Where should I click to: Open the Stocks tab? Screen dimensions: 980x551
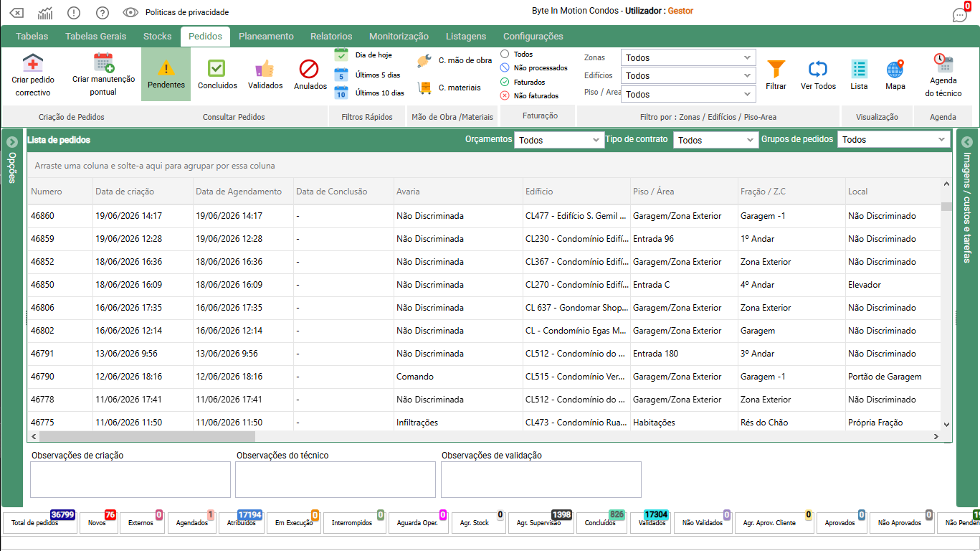[158, 37]
